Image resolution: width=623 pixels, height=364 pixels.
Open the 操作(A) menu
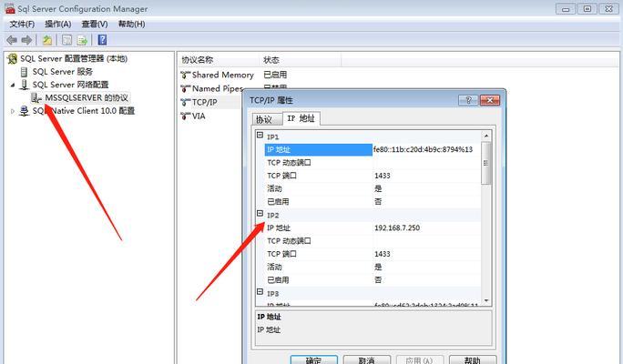pos(58,25)
